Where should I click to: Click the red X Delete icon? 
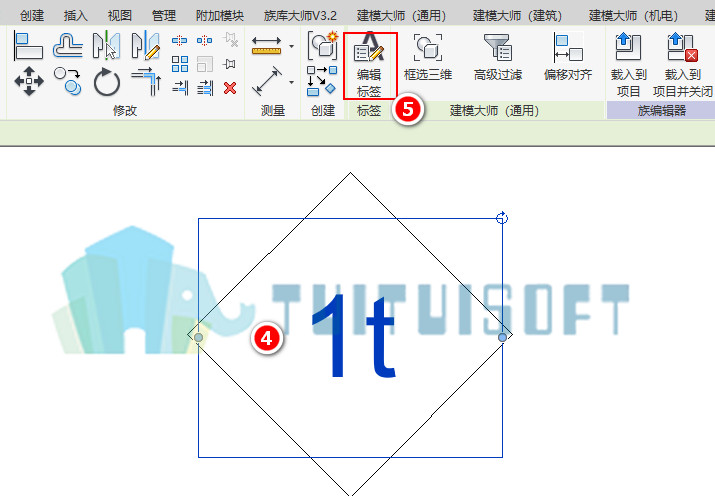pyautogui.click(x=230, y=88)
